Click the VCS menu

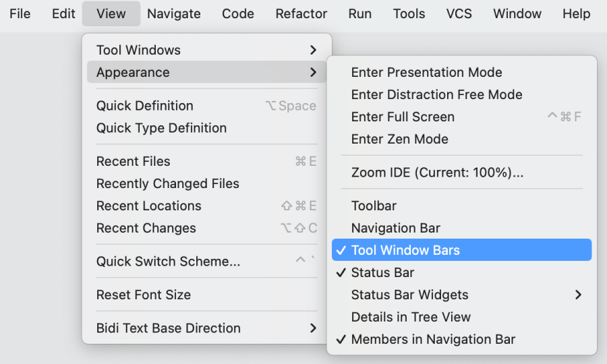tap(459, 13)
